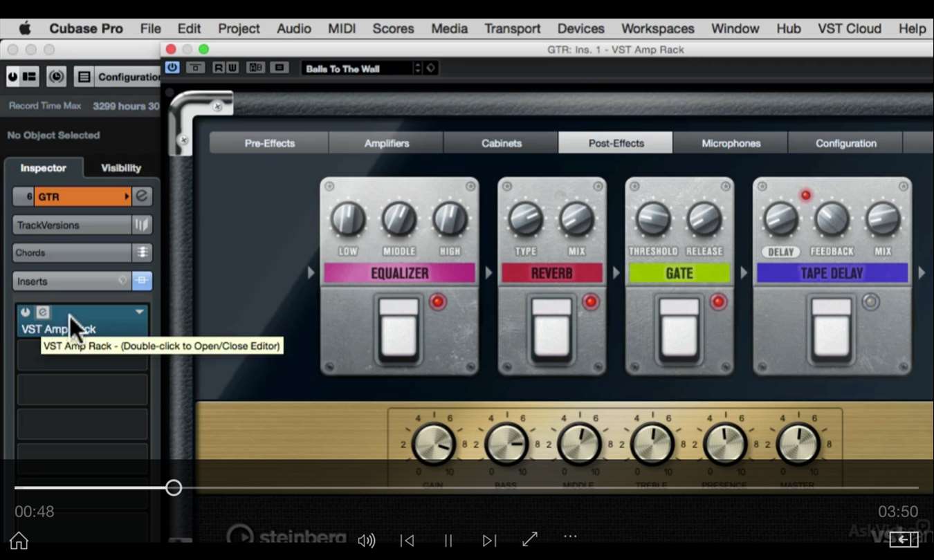934x560 pixels.
Task: Click the Gate THRESHOLD knob
Action: 653,220
